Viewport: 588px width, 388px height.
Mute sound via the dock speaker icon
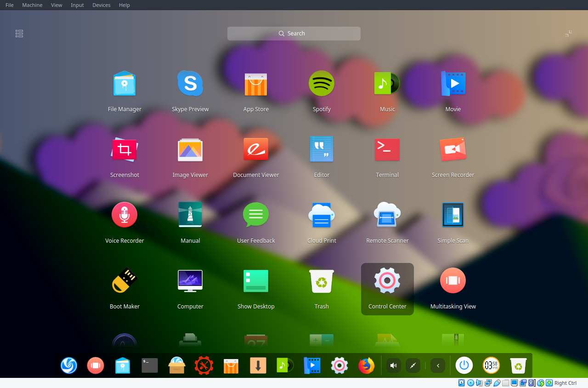coord(393,365)
